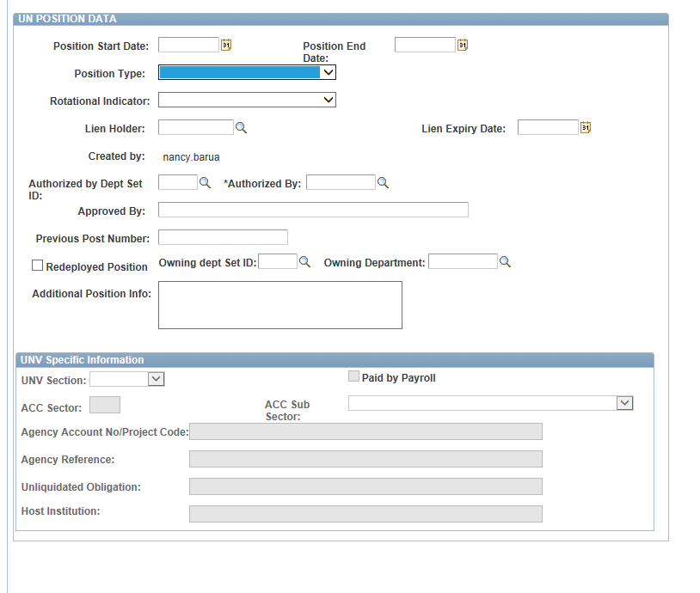Toggle the Paid by Payroll checkbox
Viewport: 700px width, 593px height.
pos(353,376)
